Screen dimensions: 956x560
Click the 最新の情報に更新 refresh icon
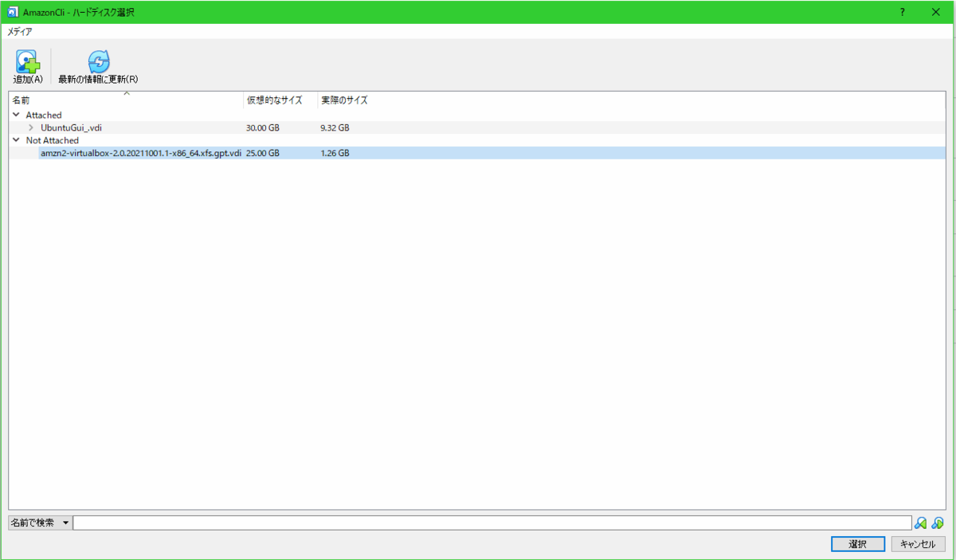[x=97, y=61]
